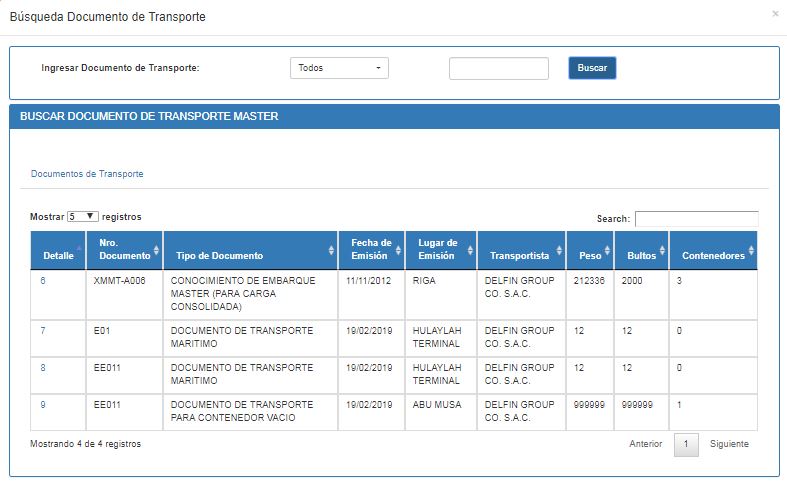787x484 pixels.
Task: Click document number E01
Action: pyautogui.click(x=102, y=331)
